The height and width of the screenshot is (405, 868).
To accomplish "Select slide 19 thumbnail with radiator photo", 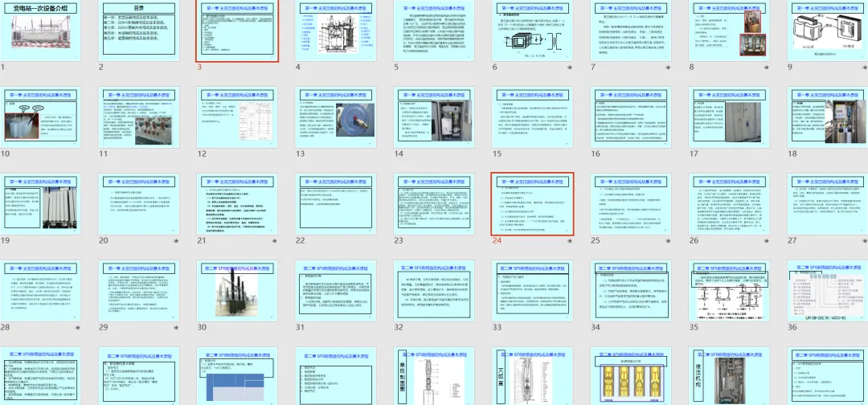I will tap(40, 204).
